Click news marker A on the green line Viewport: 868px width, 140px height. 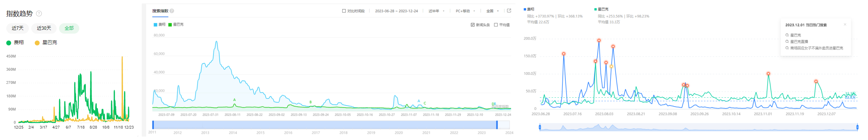point(235,100)
